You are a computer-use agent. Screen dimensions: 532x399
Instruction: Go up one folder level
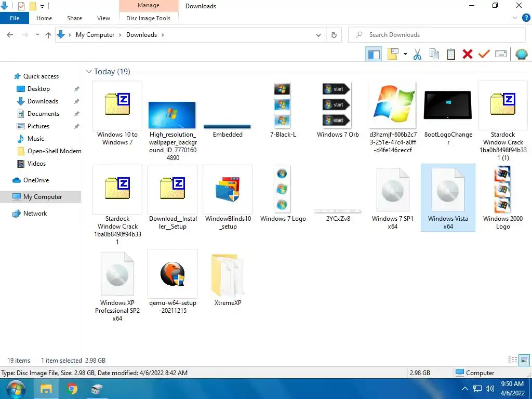coord(48,35)
